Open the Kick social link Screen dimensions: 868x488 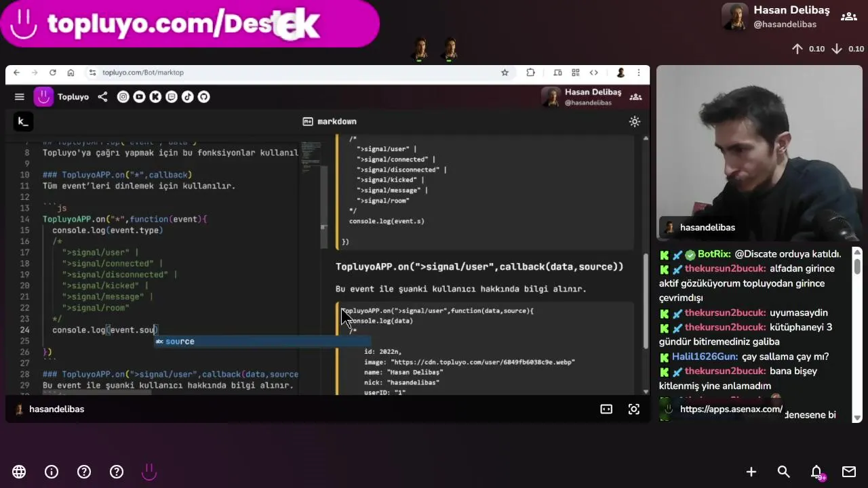[155, 97]
